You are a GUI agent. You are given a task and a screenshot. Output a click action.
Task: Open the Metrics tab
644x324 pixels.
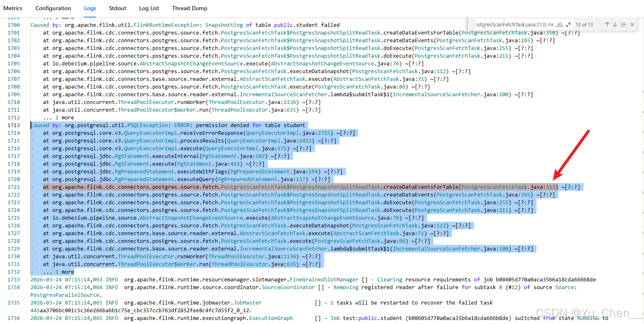click(13, 8)
